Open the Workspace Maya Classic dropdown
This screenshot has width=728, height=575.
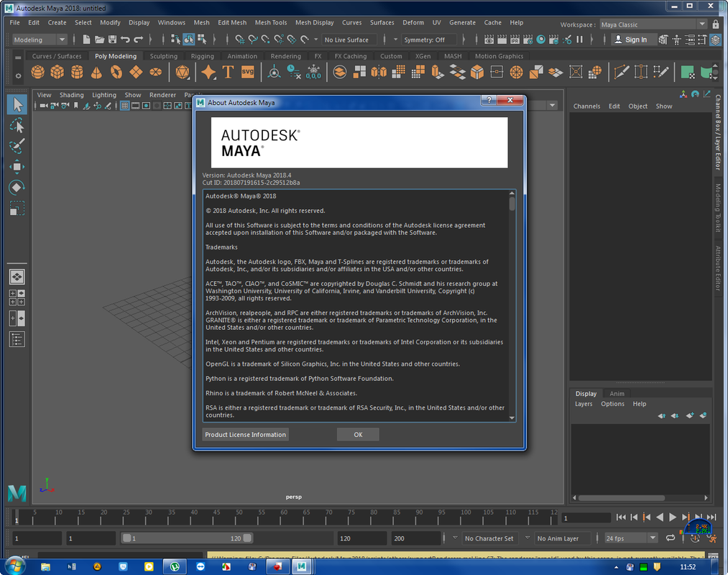(653, 24)
